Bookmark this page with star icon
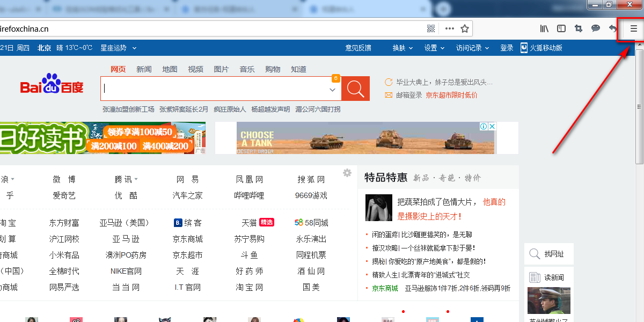 coord(465,28)
